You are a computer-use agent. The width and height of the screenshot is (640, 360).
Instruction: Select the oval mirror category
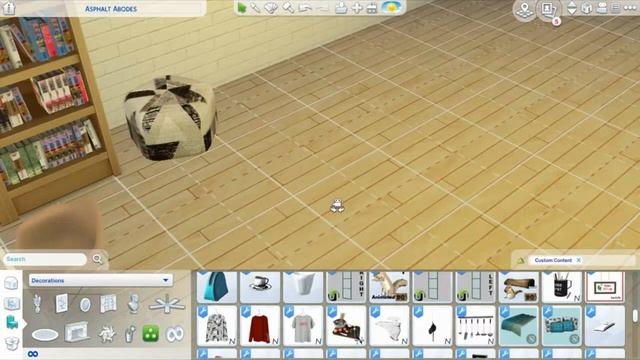coord(85,304)
